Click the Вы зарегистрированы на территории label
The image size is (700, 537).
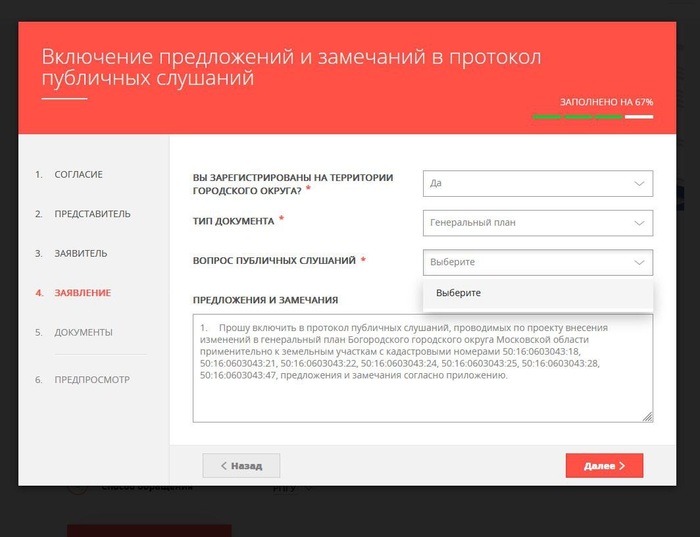pyautogui.click(x=293, y=184)
